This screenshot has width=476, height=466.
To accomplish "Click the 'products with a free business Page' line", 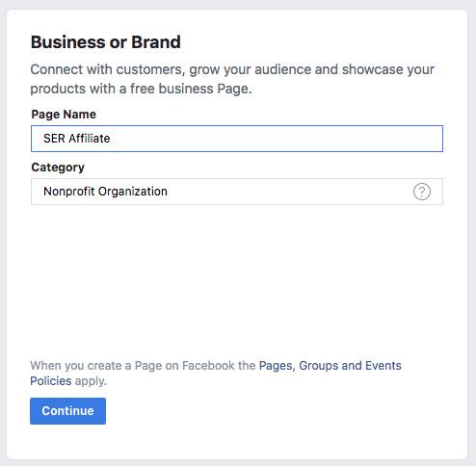I will [141, 89].
